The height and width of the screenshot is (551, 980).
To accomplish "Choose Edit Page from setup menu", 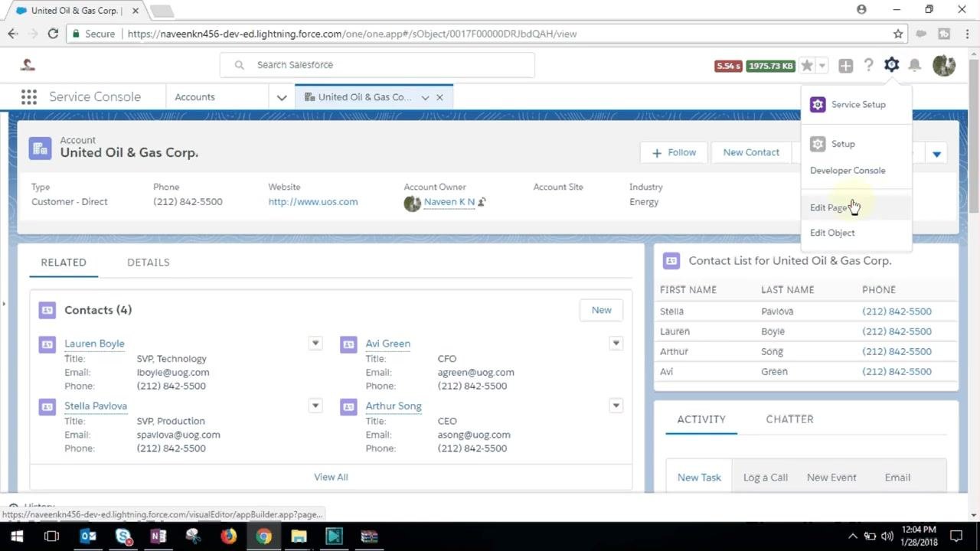I will (856, 207).
